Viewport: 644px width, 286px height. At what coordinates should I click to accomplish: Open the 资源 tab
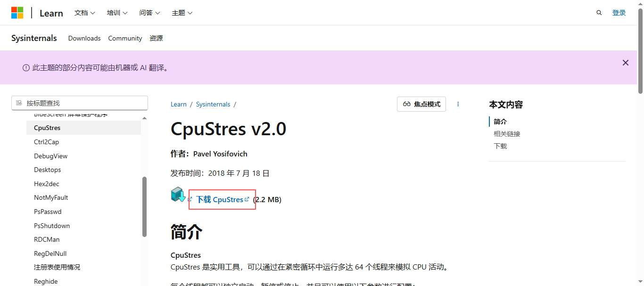click(x=156, y=38)
